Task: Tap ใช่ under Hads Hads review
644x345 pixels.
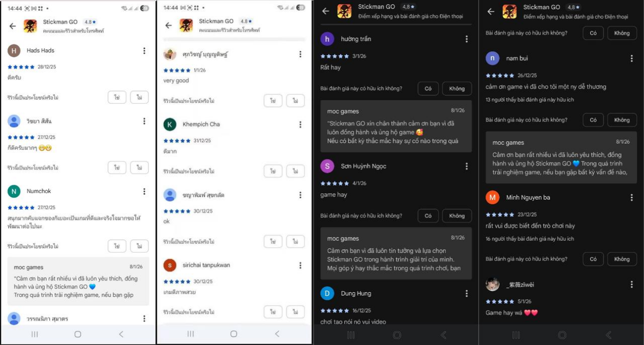Action: 117,97
